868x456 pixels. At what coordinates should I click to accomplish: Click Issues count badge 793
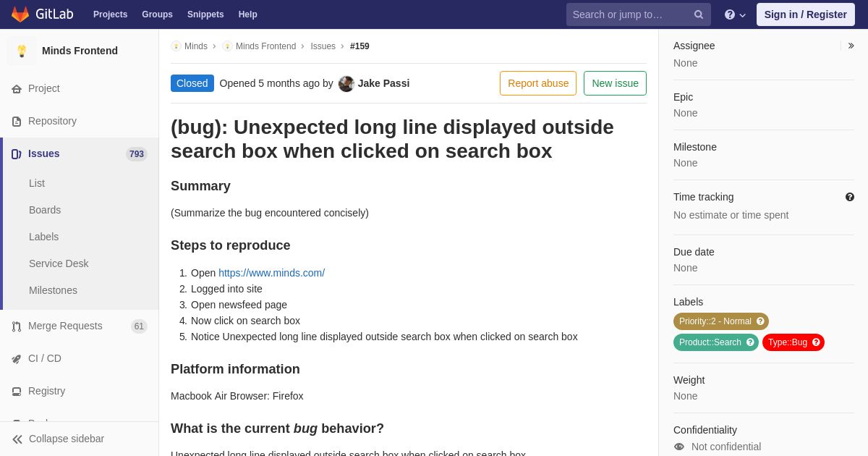(137, 154)
